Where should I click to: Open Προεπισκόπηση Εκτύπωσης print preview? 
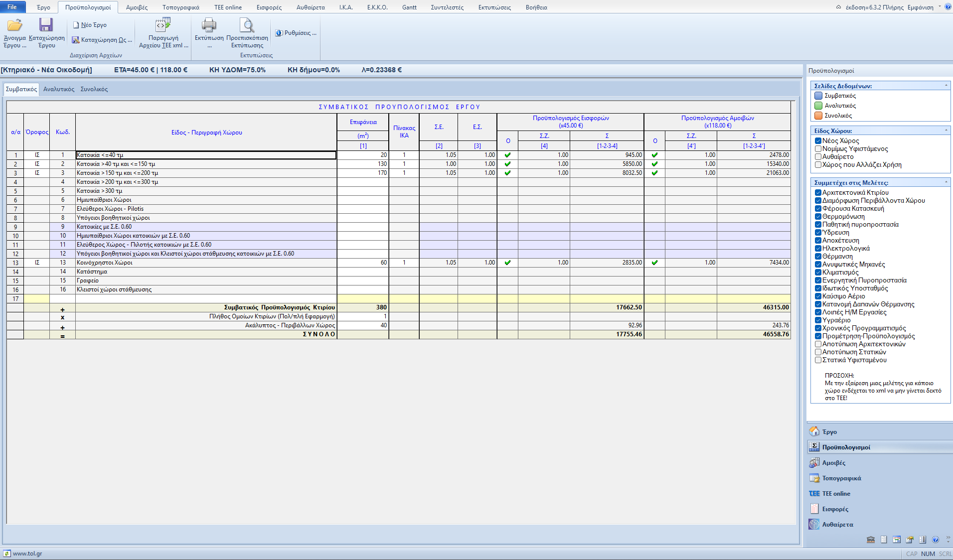tap(247, 25)
